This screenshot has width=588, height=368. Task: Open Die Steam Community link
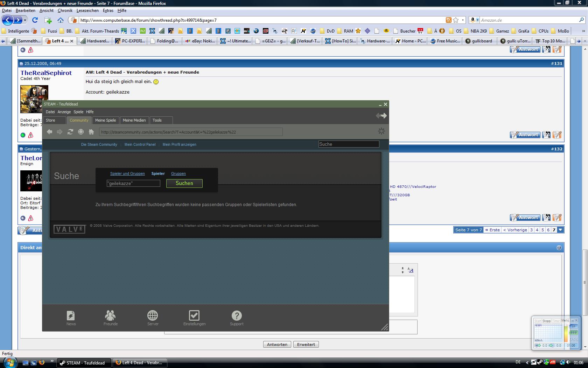99,144
